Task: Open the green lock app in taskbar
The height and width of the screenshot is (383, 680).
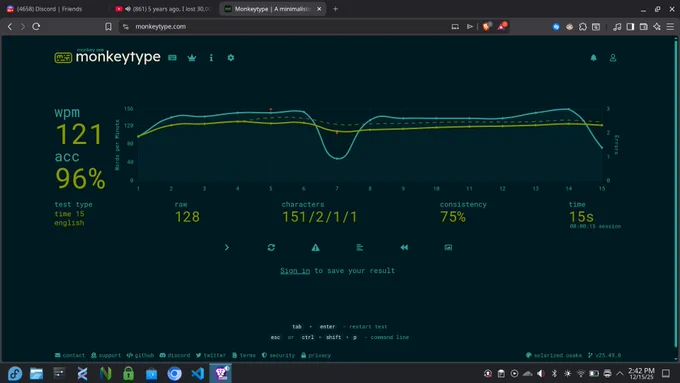Action: point(128,373)
